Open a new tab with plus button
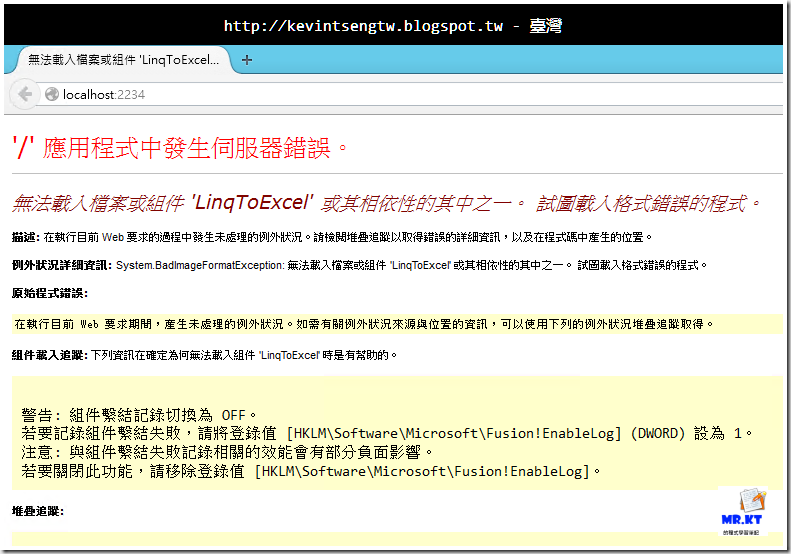Viewport: 791px width, 554px height. [247, 60]
